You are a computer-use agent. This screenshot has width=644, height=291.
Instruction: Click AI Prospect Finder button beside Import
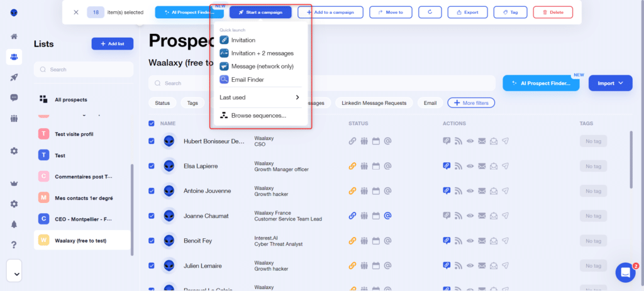click(x=541, y=83)
